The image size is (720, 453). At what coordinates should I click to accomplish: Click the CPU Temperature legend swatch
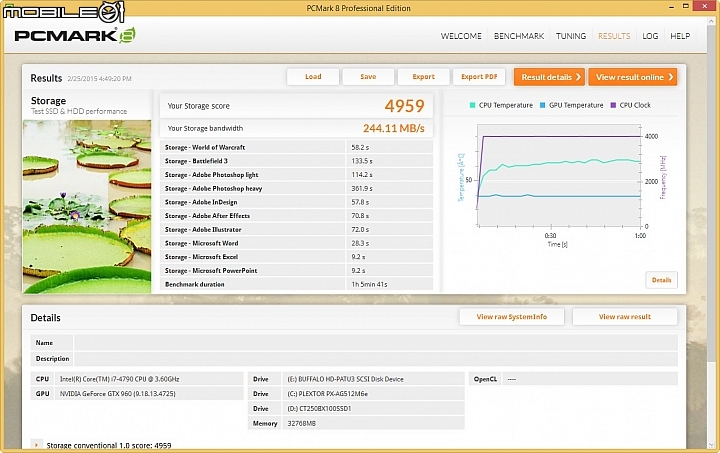pyautogui.click(x=472, y=105)
